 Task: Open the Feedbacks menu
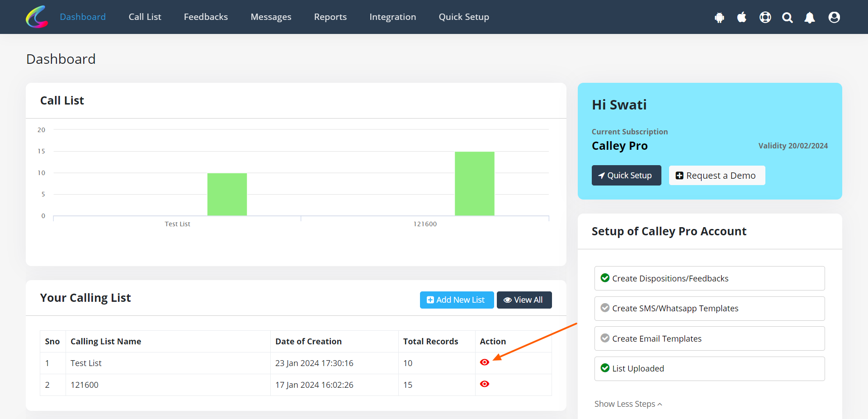[206, 17]
